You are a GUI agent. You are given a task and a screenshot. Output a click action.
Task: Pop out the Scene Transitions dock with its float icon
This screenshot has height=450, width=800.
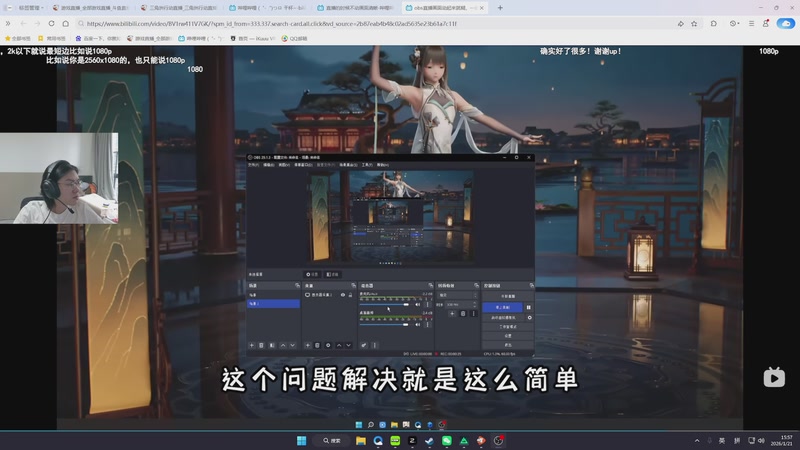tap(477, 285)
